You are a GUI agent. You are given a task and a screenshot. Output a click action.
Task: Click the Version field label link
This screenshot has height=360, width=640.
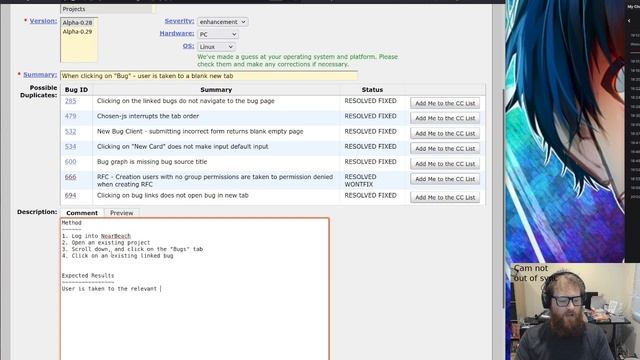(43, 21)
